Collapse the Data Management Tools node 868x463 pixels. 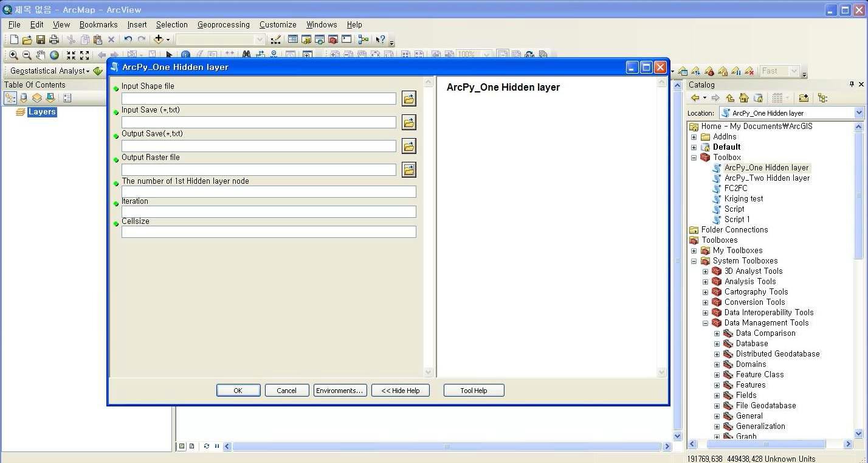point(705,323)
